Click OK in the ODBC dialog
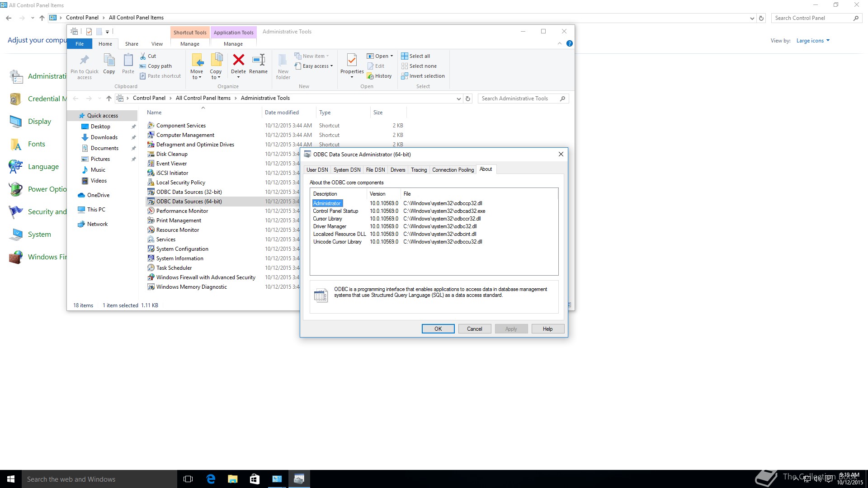This screenshot has width=868, height=488. click(x=438, y=329)
